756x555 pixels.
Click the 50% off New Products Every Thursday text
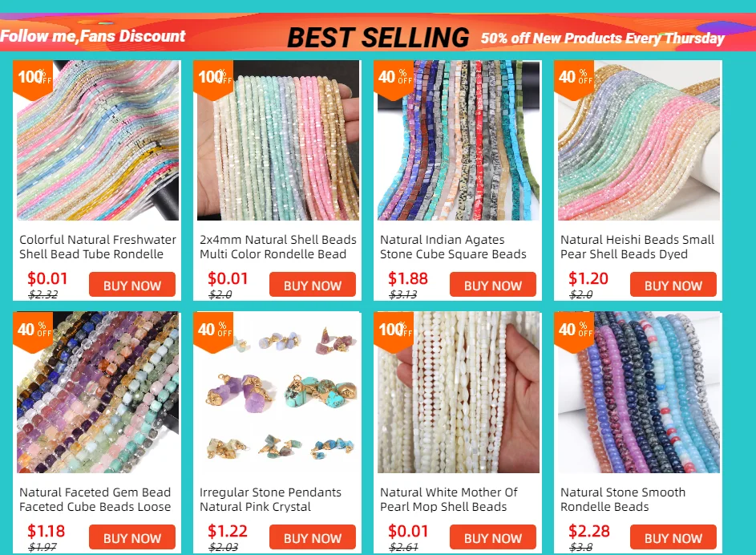click(x=603, y=38)
